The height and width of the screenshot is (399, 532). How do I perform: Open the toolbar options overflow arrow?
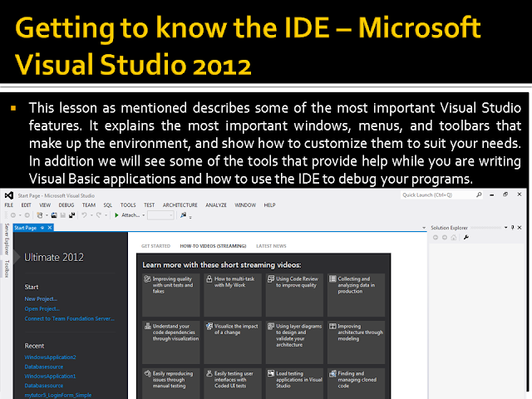[190, 217]
